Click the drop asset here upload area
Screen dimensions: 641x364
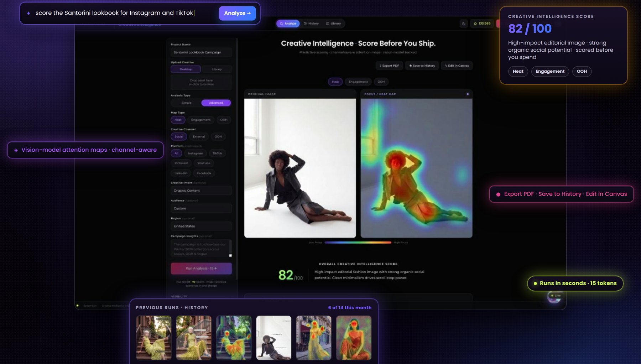point(201,82)
